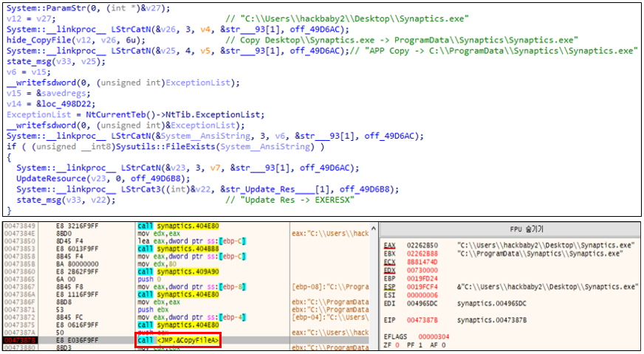Select disassembly address 0047384E

[20, 233]
